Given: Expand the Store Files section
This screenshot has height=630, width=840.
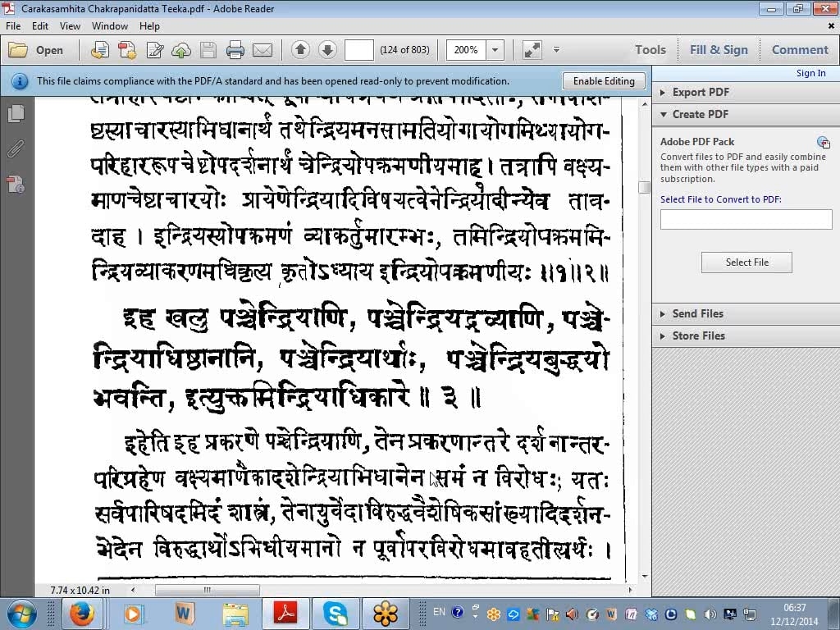Looking at the screenshot, I should 697,336.
